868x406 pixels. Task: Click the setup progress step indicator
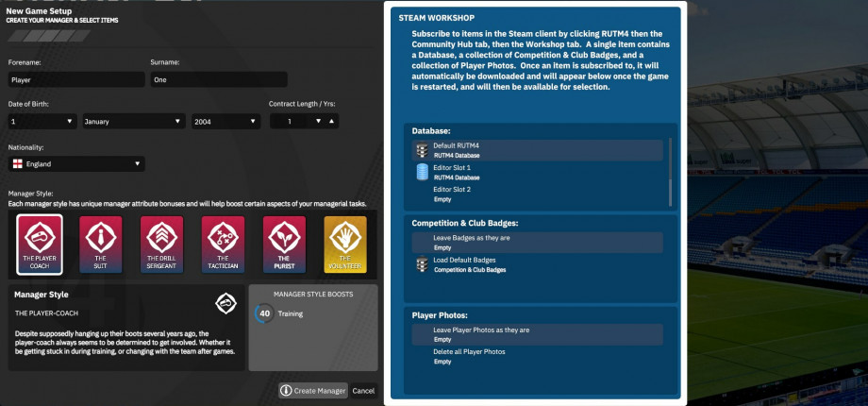[49, 36]
